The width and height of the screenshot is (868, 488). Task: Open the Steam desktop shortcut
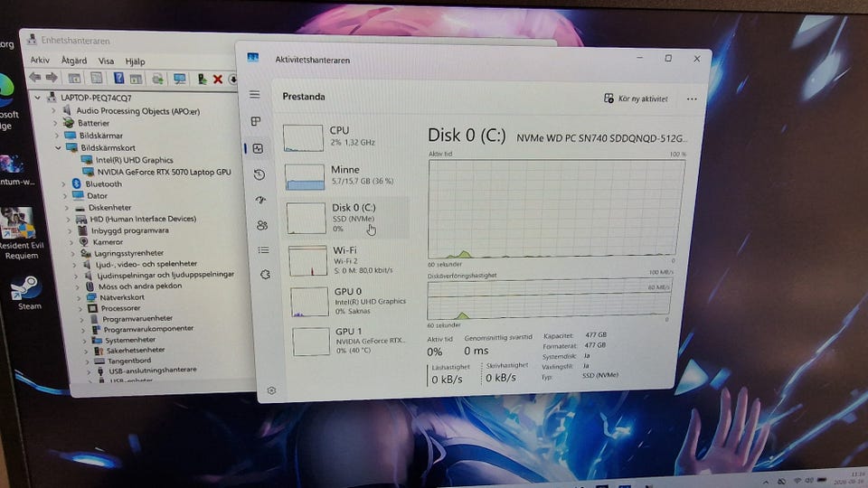28,293
